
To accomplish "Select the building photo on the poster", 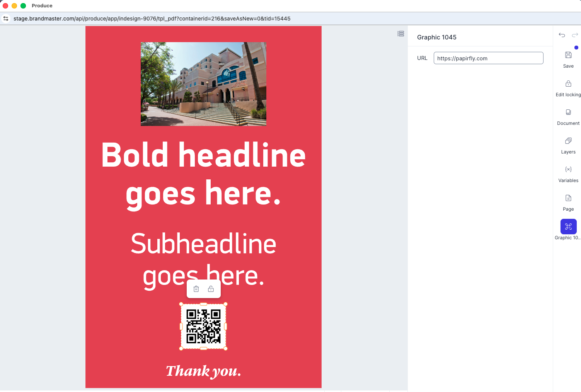I will 203,84.
